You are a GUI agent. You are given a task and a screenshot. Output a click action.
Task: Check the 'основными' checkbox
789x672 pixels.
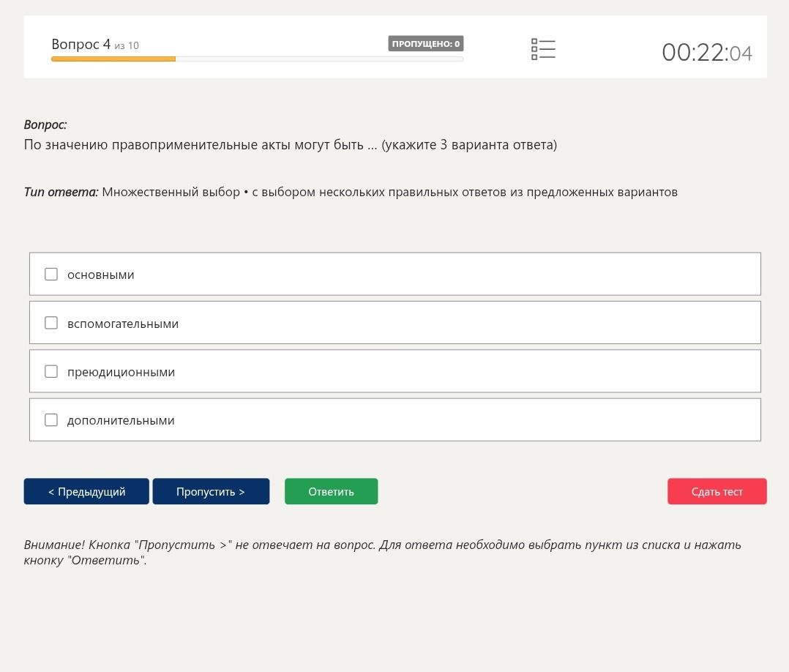51,274
